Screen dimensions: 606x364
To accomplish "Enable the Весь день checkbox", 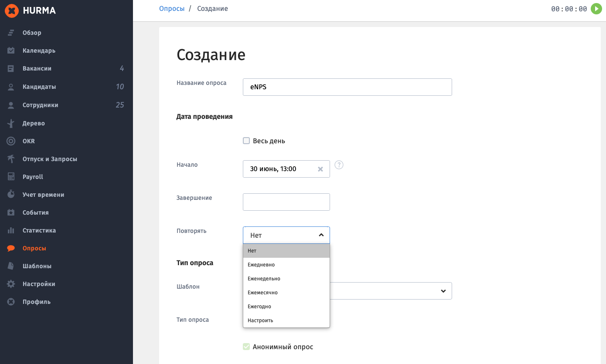I will point(246,141).
